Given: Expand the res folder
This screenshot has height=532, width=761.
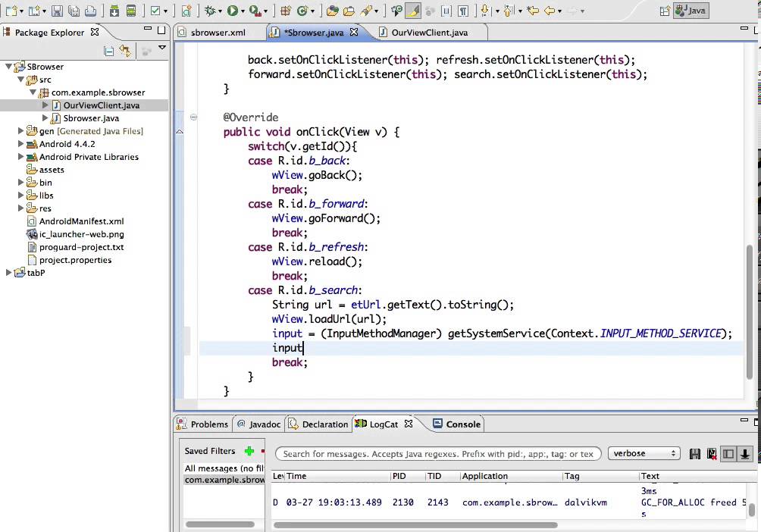Looking at the screenshot, I should pyautogui.click(x=20, y=208).
